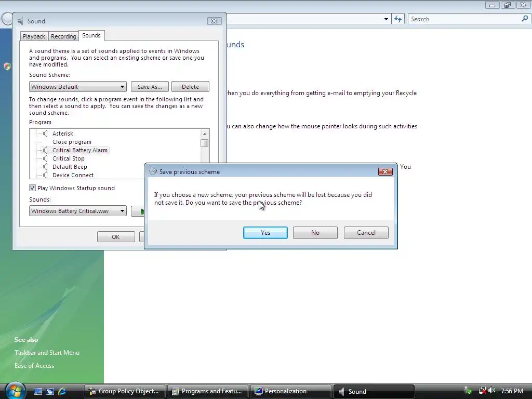Click the clock showing 7:56 PM
Screen dimensions: 532x399
tap(512, 391)
